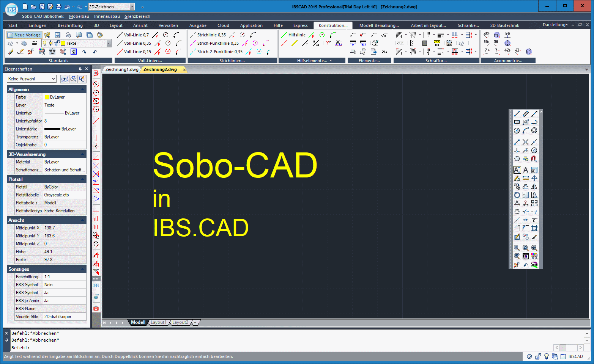Click the Sobo logo icon in floating toolbar
Screen dimensions: 594x364
pos(534,265)
